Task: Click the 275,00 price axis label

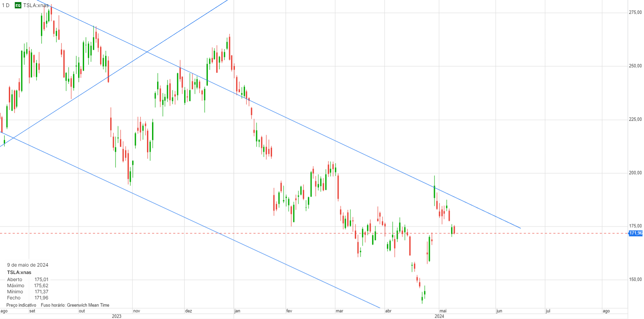Action: click(x=635, y=13)
